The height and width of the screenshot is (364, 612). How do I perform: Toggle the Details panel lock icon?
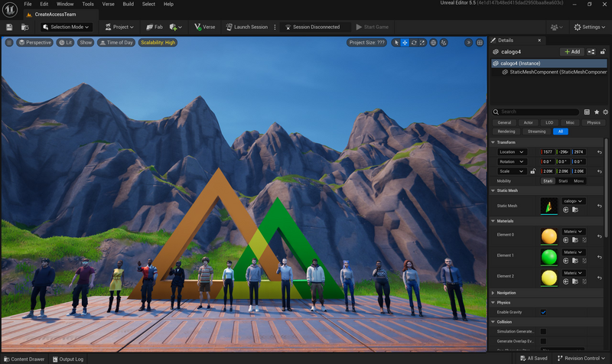click(603, 51)
